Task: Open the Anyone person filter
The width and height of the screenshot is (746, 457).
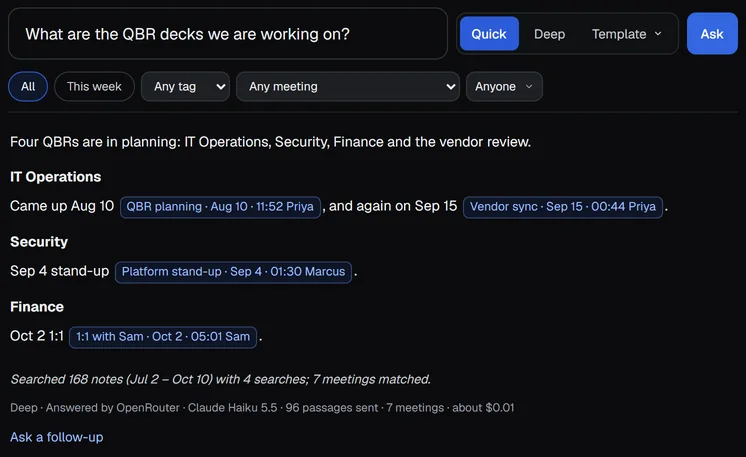Action: tap(504, 87)
